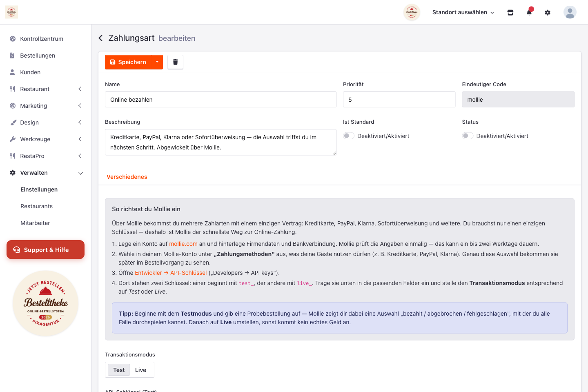Expand the Marketing menu chevron
This screenshot has width=588, height=392.
click(80, 106)
